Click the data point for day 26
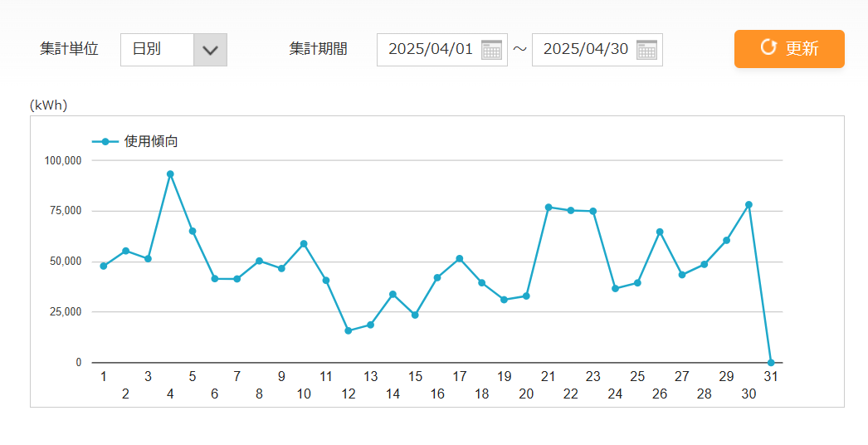 [660, 232]
